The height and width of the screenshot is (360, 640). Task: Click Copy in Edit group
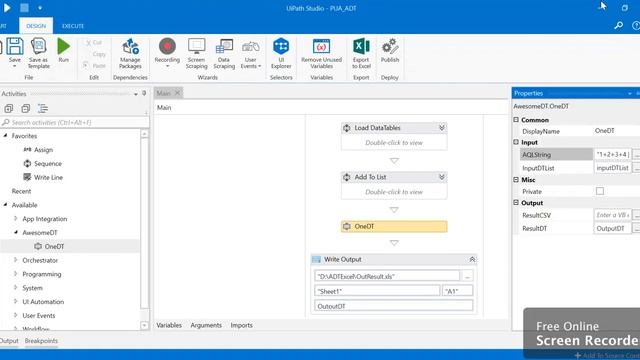99,54
